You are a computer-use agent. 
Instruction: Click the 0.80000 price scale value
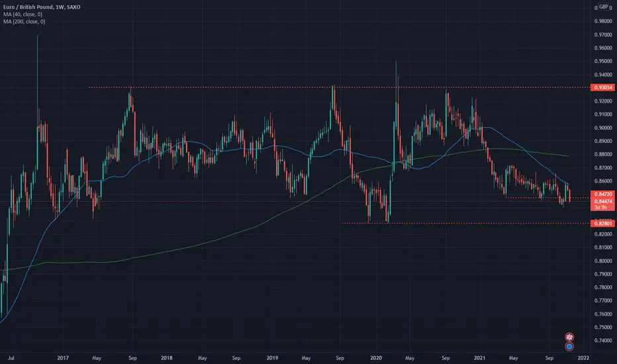(603, 261)
